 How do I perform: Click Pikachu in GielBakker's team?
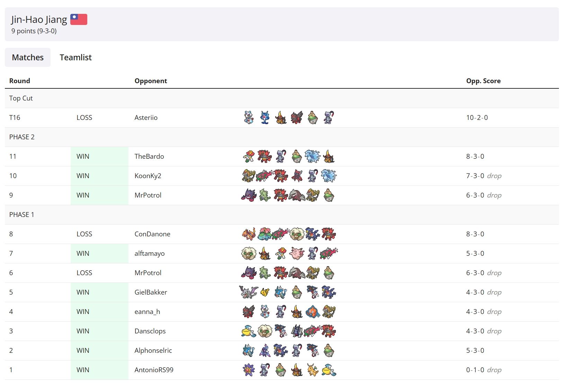(x=265, y=292)
